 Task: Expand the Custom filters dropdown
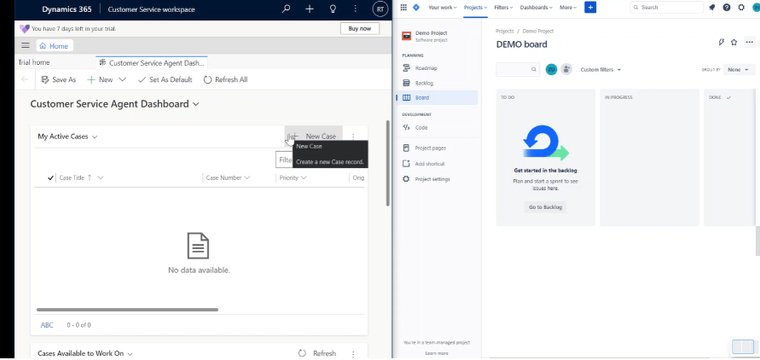(601, 70)
